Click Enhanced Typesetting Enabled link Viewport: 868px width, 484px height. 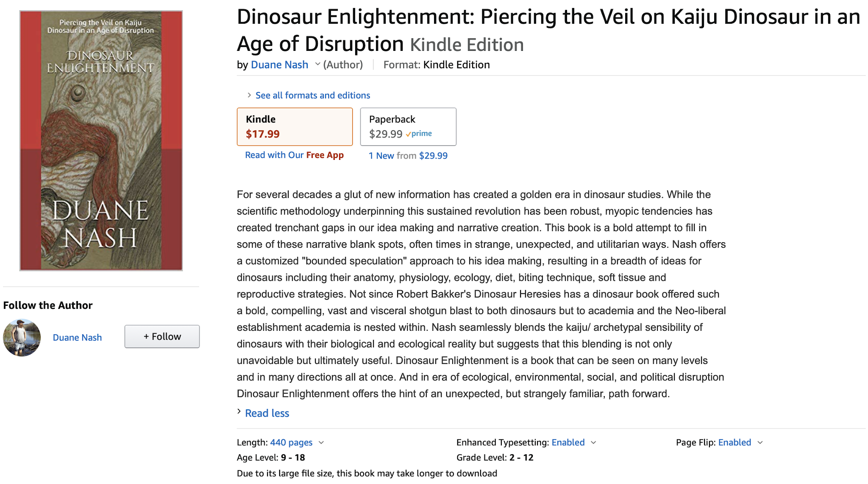(568, 442)
